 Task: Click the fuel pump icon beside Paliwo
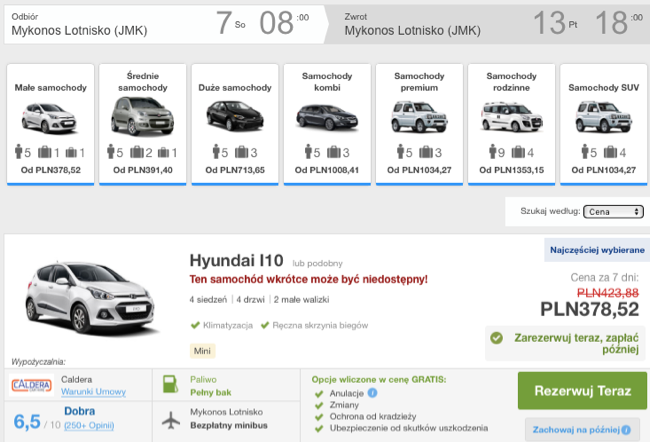[170, 384]
